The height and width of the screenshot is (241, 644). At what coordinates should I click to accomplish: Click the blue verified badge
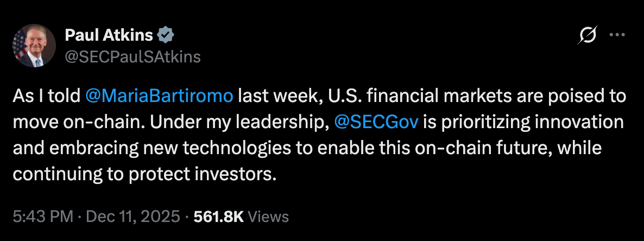166,36
